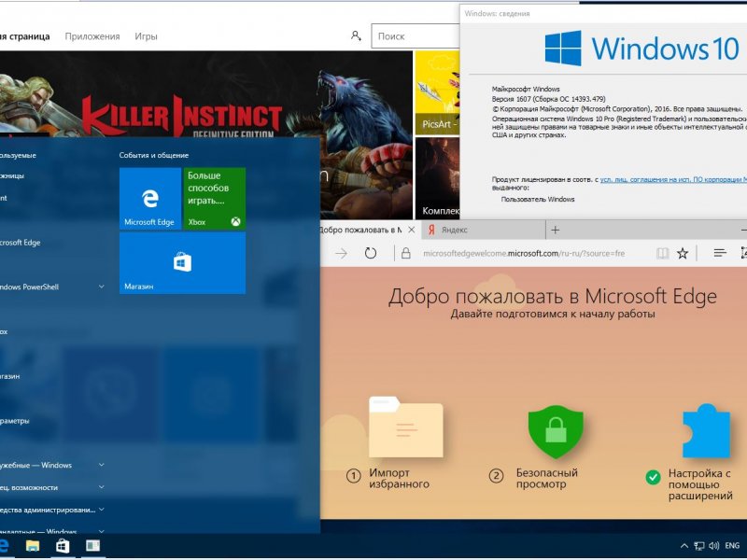Open the Приложения tab in Store
Viewport: 747px width, 560px height.
click(x=92, y=36)
